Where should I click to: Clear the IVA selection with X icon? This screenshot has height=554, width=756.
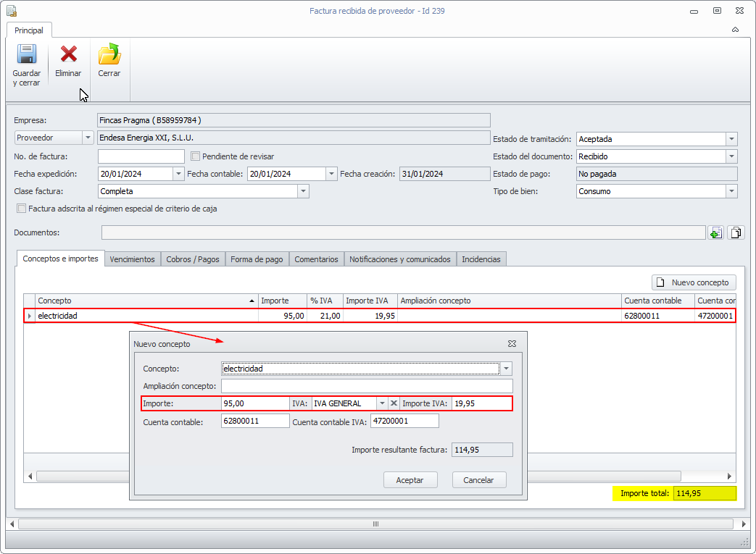tap(394, 403)
